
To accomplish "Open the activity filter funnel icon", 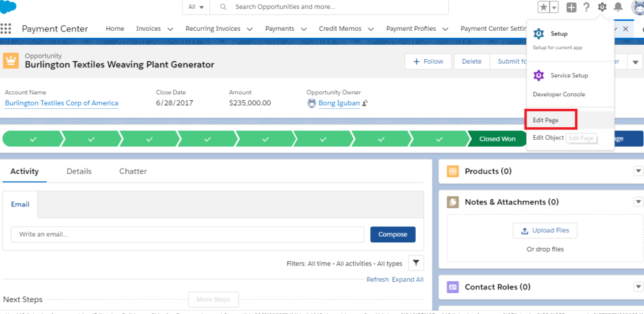I will point(416,263).
